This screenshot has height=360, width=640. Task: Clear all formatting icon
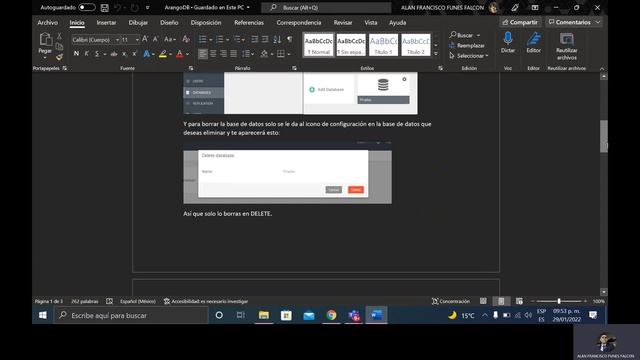pos(186,39)
